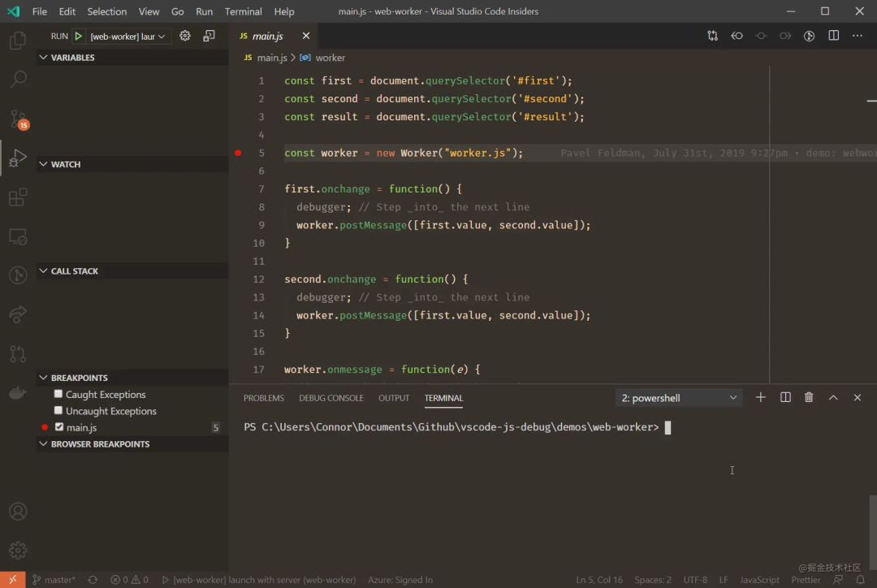This screenshot has width=877, height=588.
Task: Open launch.json via the gear icon
Action: point(185,36)
